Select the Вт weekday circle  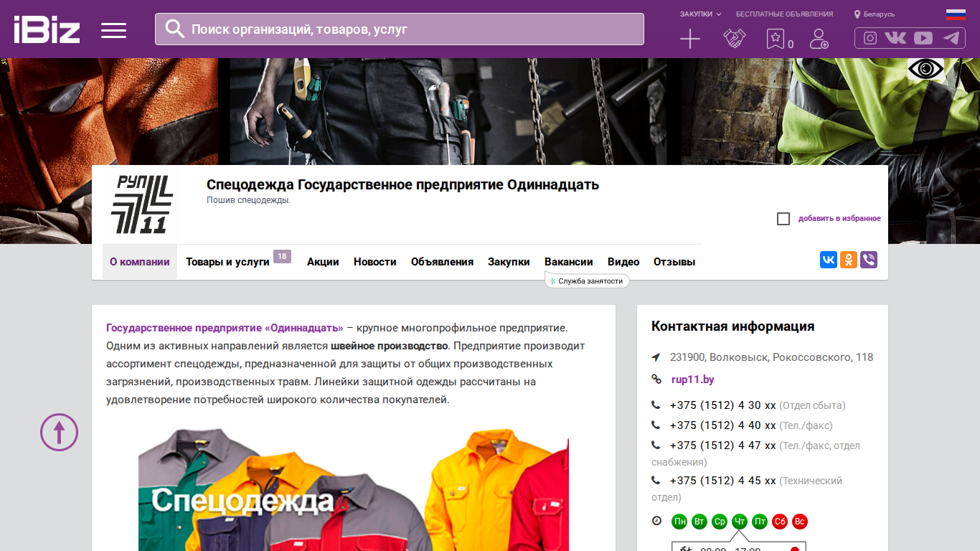point(699,522)
